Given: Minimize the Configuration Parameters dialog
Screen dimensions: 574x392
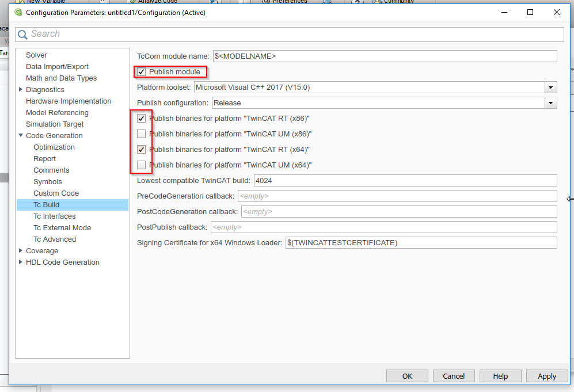Looking at the screenshot, I should point(504,13).
